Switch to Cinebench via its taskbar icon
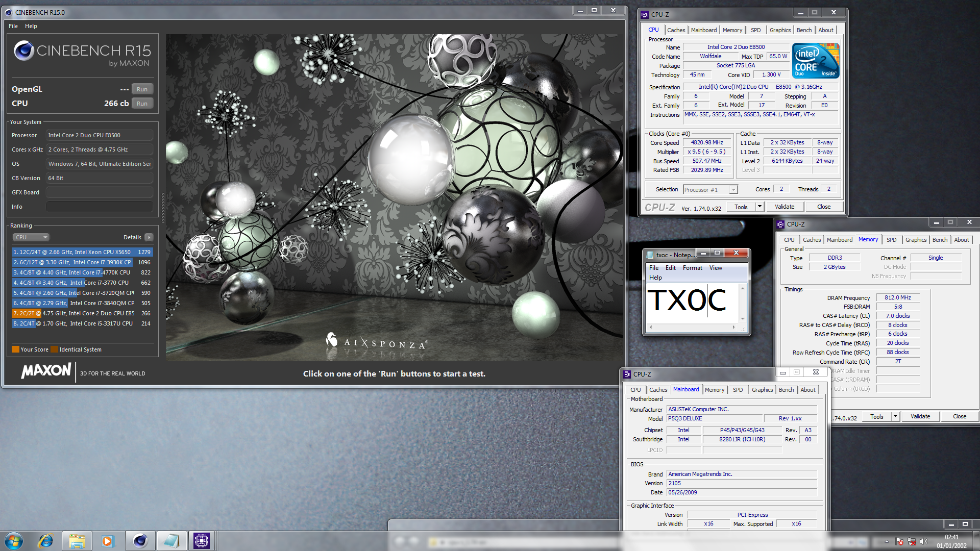 [x=140, y=541]
